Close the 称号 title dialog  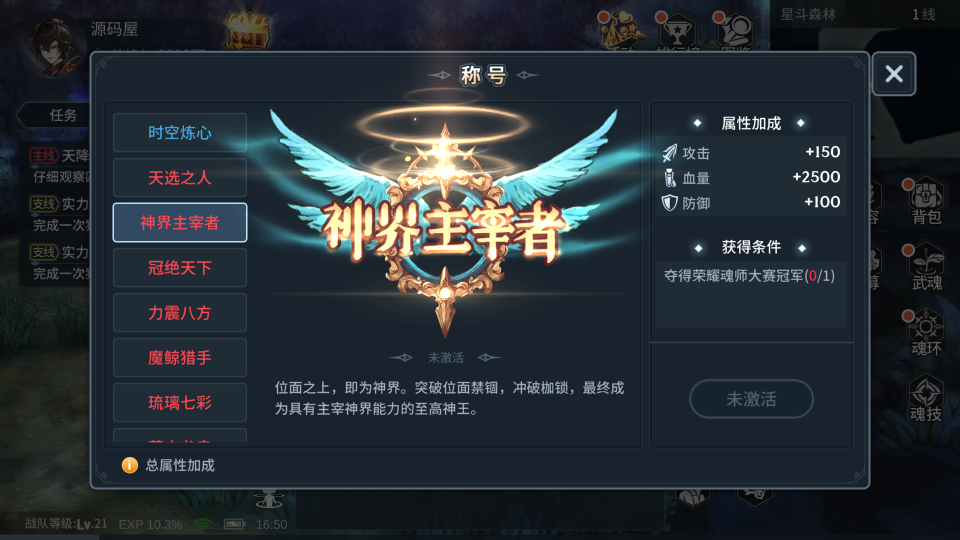coord(894,73)
